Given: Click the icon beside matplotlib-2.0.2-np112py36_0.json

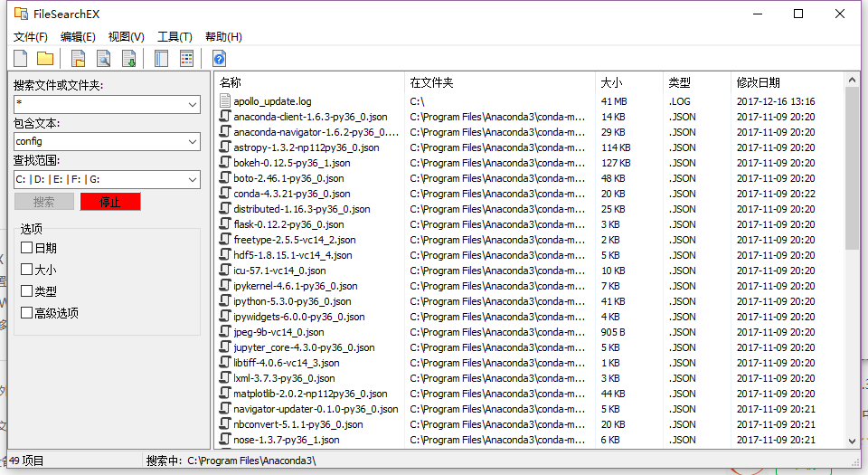Looking at the screenshot, I should (x=225, y=393).
